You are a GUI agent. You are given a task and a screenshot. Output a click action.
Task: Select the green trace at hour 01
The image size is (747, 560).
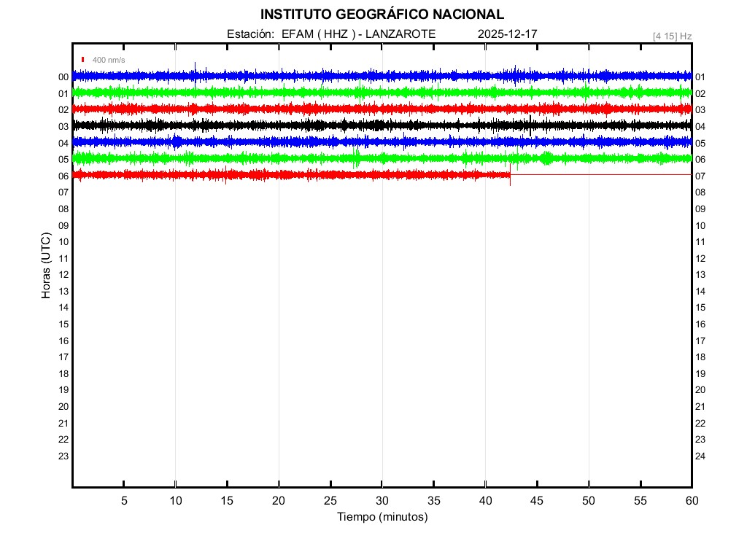click(292, 93)
